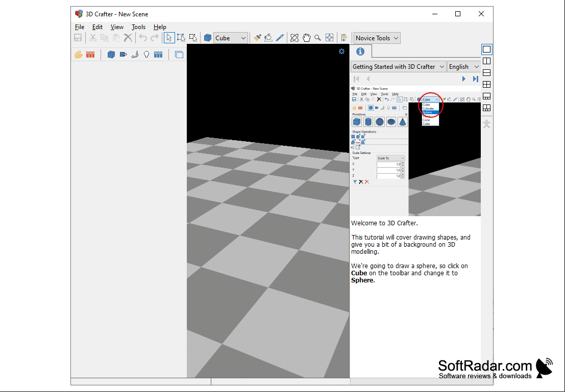Select four-pane grid viewport layout

click(486, 85)
